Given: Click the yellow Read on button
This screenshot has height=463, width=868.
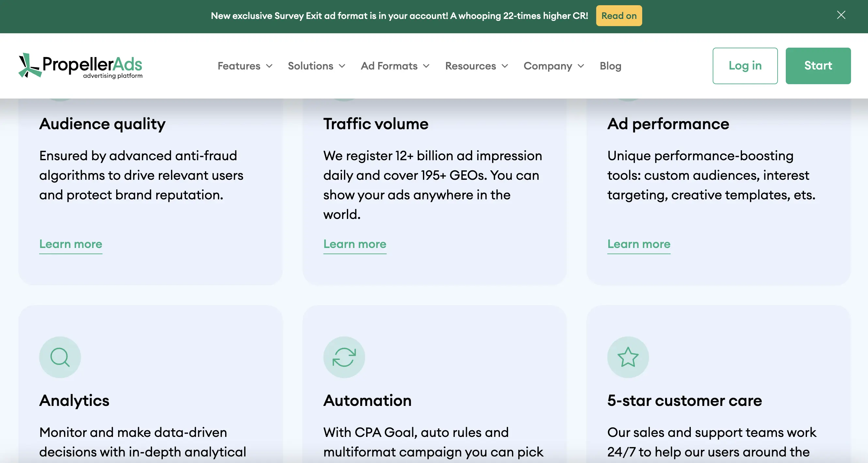Looking at the screenshot, I should pyautogui.click(x=619, y=16).
